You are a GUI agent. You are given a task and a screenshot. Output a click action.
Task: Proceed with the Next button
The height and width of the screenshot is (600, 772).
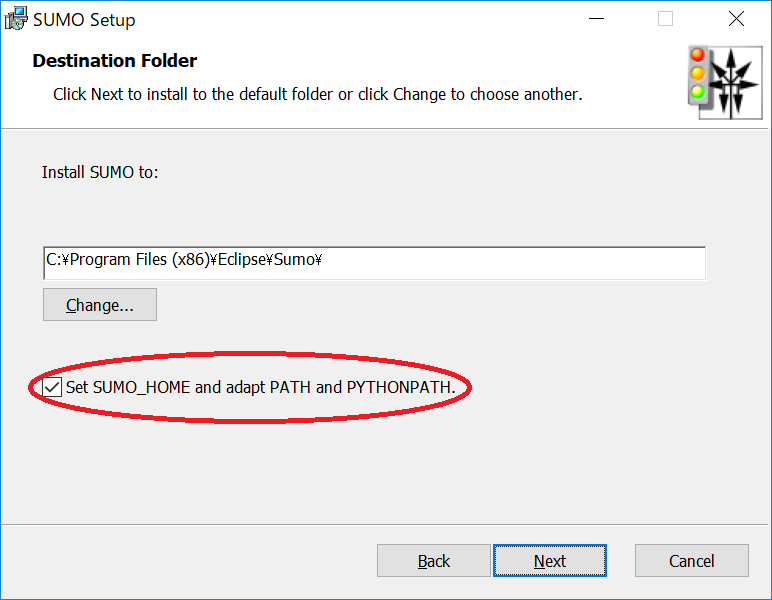point(550,561)
